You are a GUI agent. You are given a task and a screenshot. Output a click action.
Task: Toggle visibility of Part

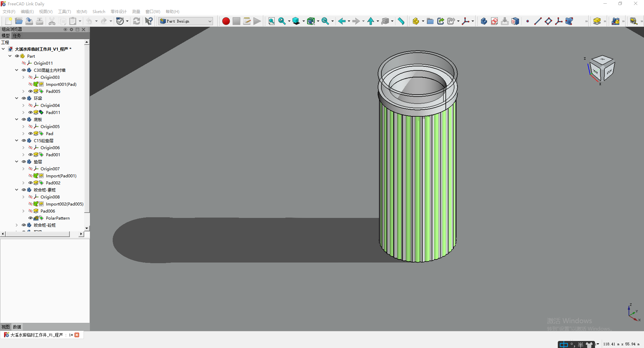point(17,56)
